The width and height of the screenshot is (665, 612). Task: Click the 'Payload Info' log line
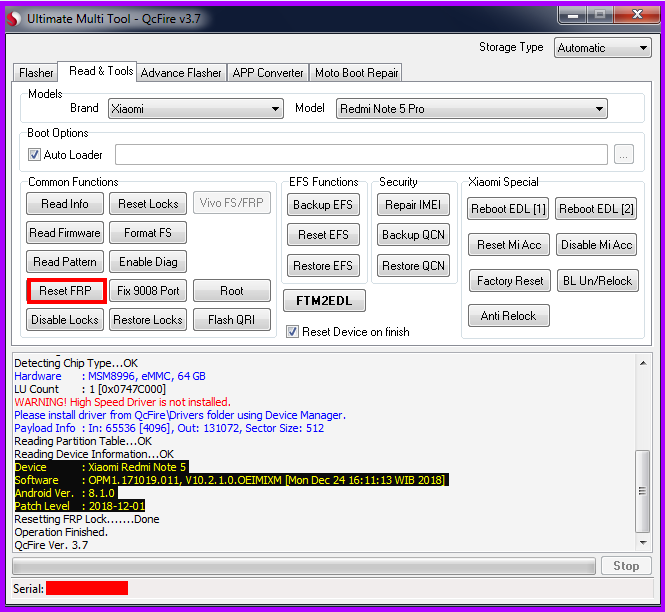point(169,428)
